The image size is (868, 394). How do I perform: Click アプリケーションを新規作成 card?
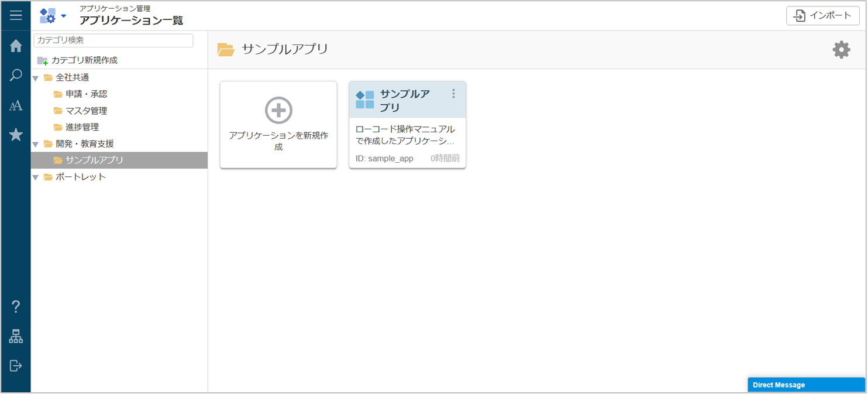278,125
